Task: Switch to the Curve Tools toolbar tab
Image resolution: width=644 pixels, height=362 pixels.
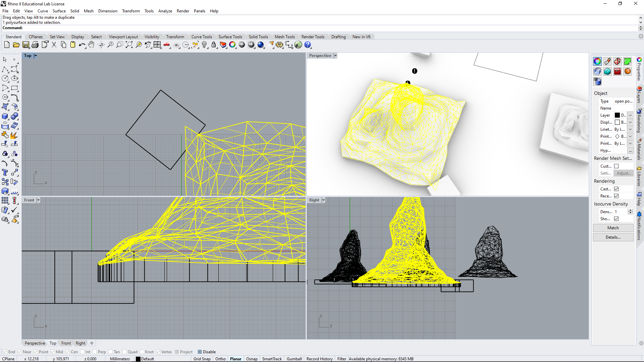Action: pos(202,37)
